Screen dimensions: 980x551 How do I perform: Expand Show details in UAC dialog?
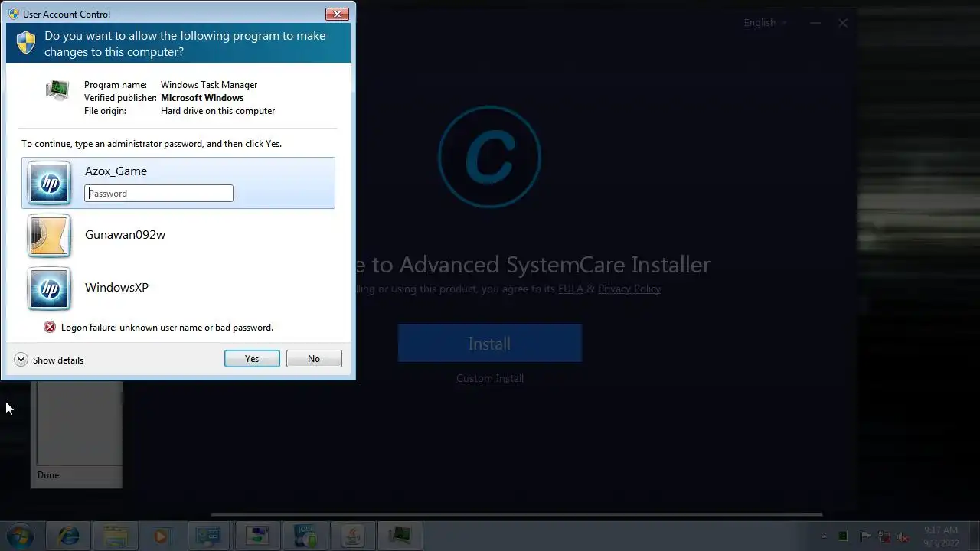click(49, 360)
